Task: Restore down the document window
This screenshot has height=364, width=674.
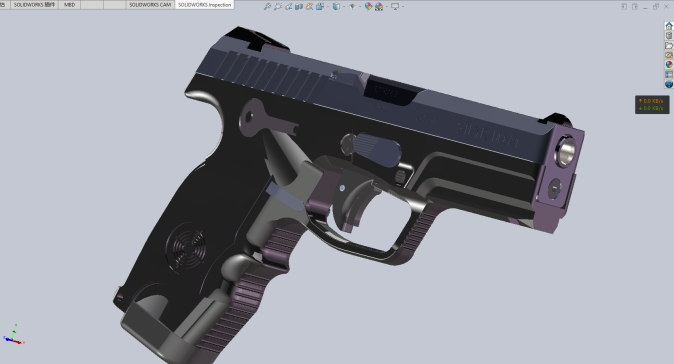Action: pos(656,6)
